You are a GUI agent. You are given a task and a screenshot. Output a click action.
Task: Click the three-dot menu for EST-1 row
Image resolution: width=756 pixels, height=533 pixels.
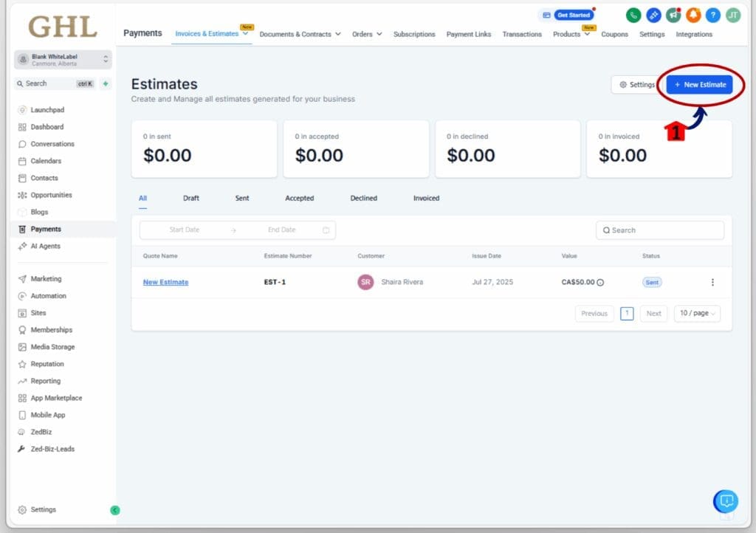point(712,282)
